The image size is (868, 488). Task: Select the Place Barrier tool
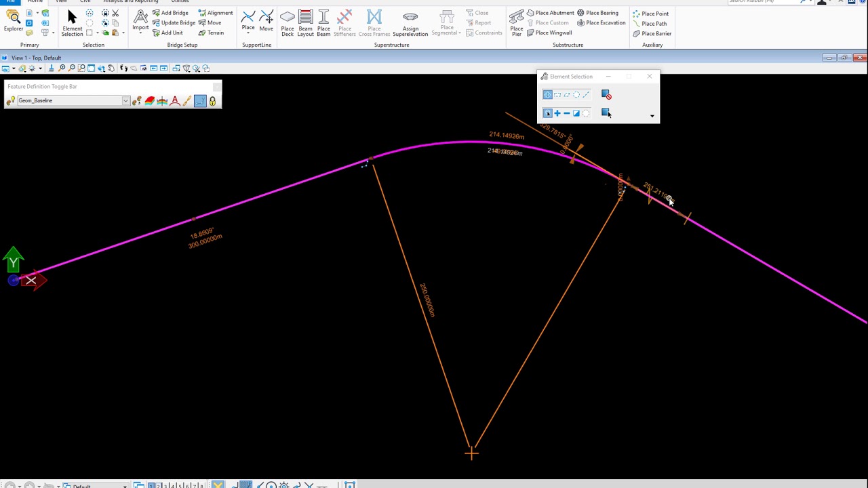coord(652,33)
